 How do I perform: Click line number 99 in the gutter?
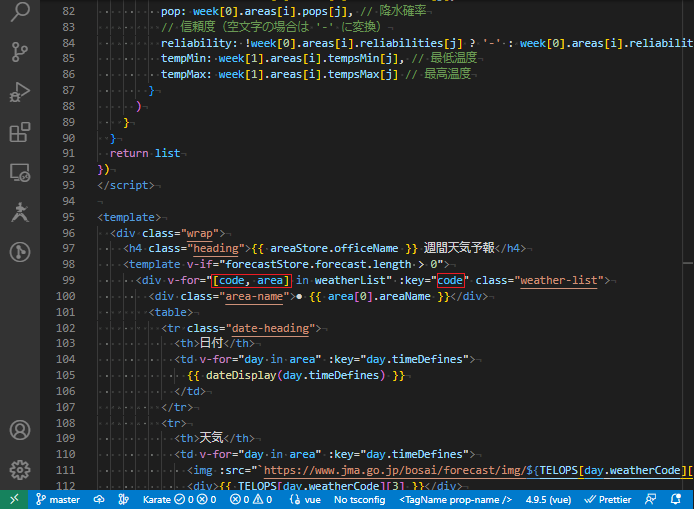pyautogui.click(x=69, y=280)
